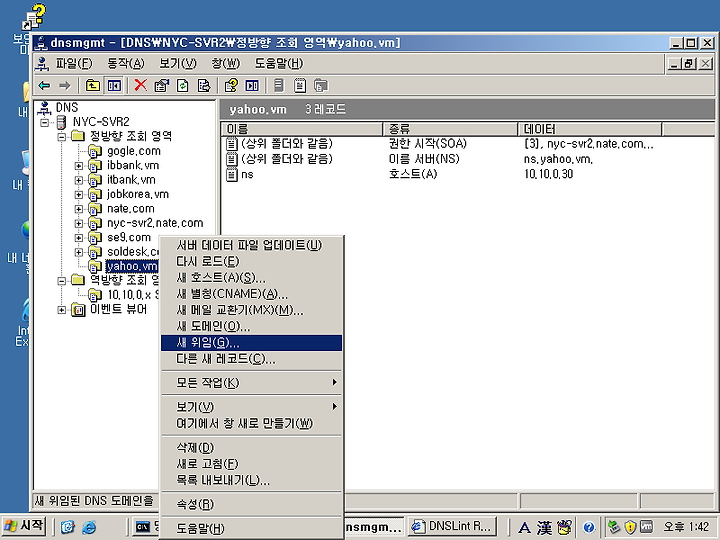Click the Internet Explorer quick launch icon
This screenshot has width=720, height=540.
(89, 527)
